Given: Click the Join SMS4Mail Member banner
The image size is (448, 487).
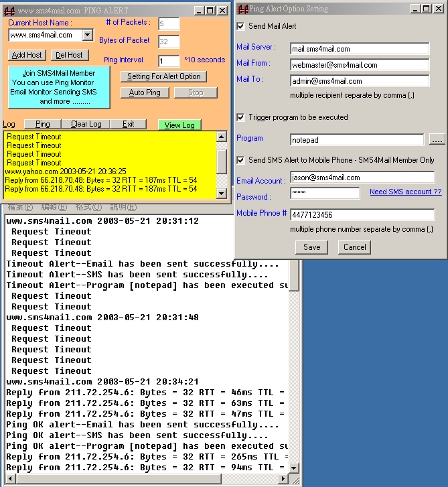Looking at the screenshot, I should click(x=59, y=87).
